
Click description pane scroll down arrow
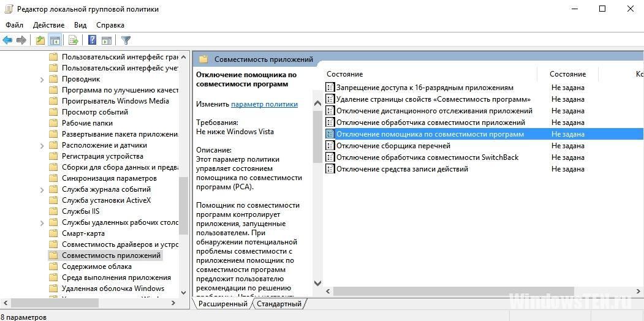(x=317, y=283)
